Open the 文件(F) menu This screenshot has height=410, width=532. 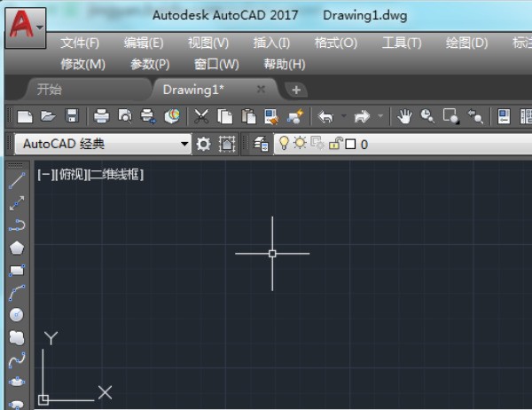[80, 43]
